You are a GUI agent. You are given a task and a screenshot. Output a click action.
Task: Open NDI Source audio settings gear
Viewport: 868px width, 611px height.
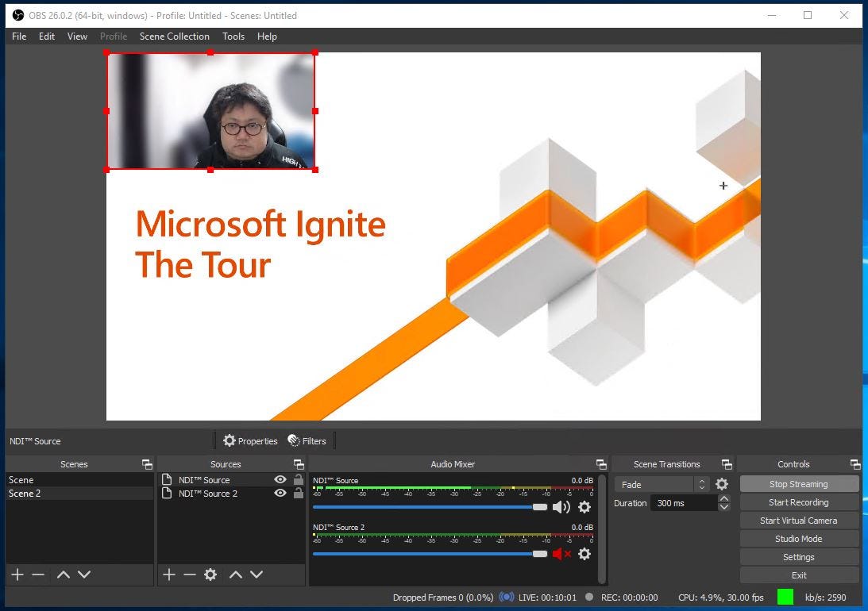click(x=584, y=507)
